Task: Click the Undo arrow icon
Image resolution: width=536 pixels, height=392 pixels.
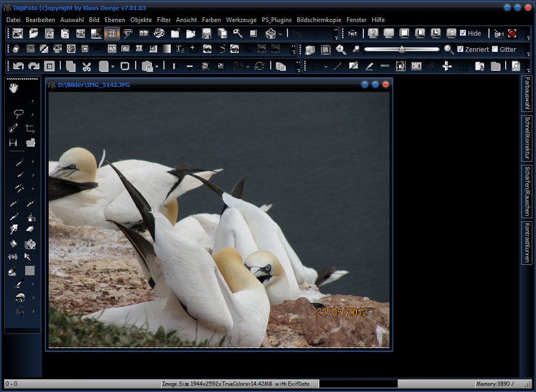Action: (x=18, y=66)
